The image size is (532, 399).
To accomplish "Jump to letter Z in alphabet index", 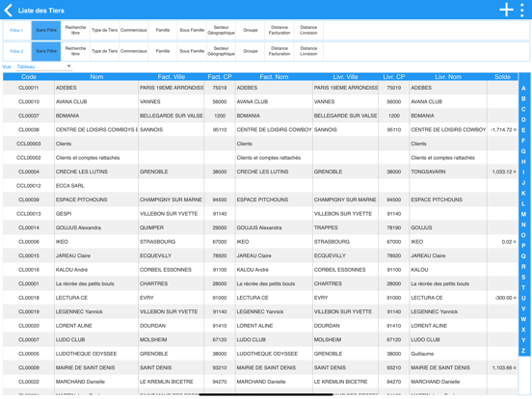I will (523, 351).
